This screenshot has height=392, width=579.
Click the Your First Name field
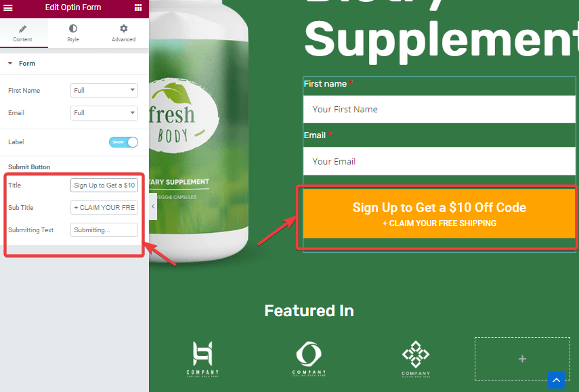(439, 109)
